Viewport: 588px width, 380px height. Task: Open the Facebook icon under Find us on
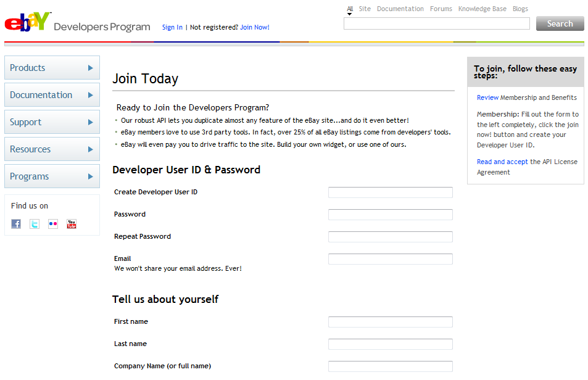(16, 224)
